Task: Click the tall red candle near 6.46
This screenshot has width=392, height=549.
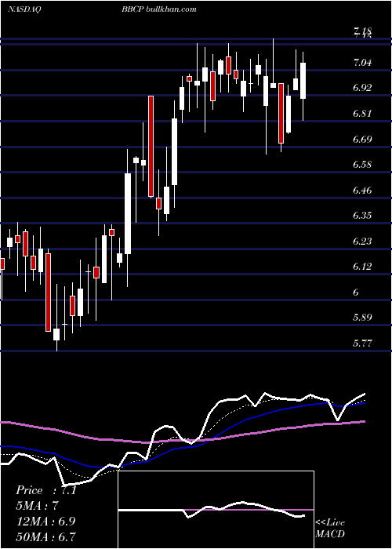Action: 151,146
